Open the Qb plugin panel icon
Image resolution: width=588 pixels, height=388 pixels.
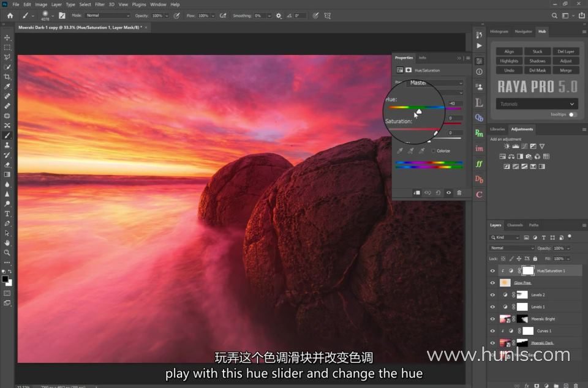click(479, 118)
